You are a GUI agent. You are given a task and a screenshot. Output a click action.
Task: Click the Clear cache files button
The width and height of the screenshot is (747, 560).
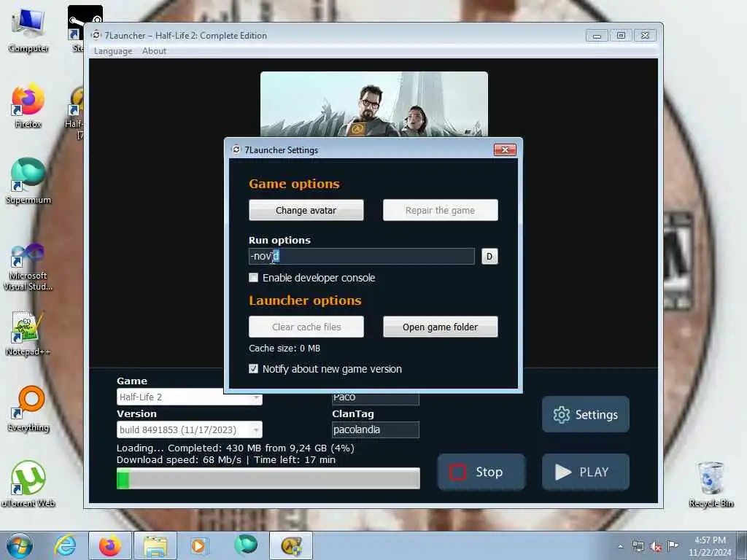click(x=306, y=327)
